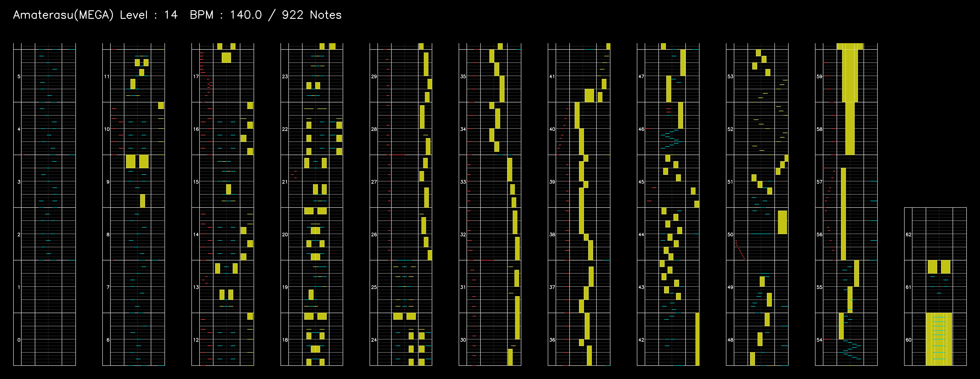Screen dimensions: 980x379
Task: Click measure number 50 label
Action: (x=730, y=234)
